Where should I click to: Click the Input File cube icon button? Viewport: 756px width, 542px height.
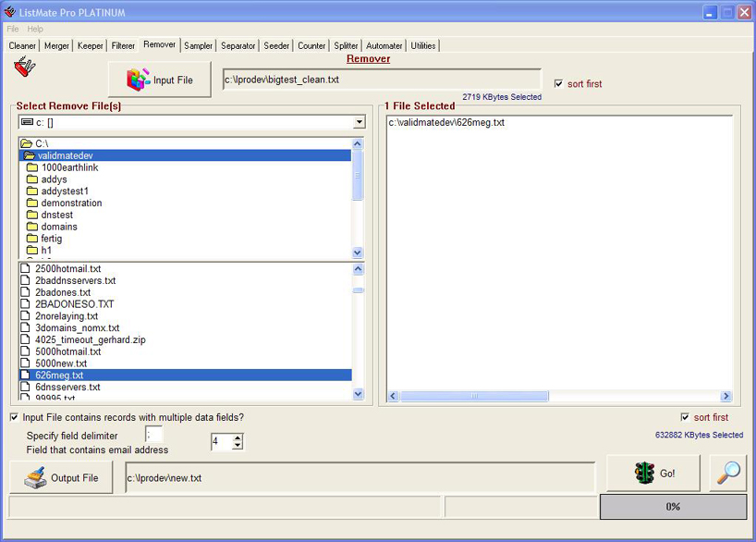pos(159,80)
